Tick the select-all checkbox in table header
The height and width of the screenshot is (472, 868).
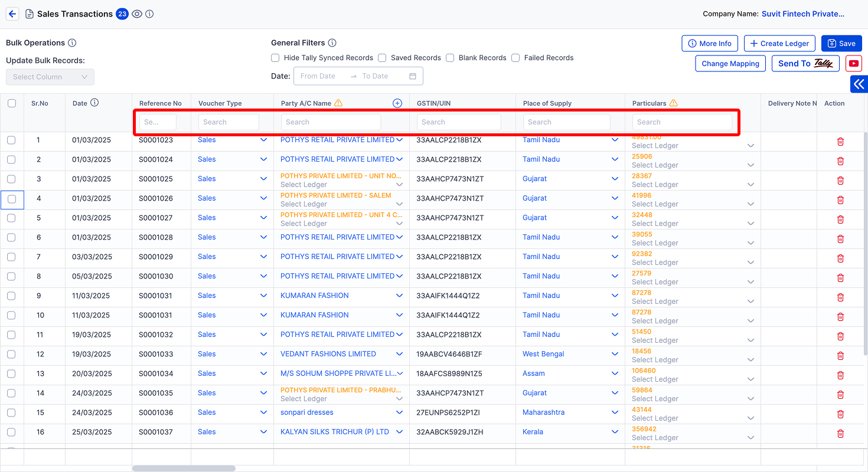(12, 103)
